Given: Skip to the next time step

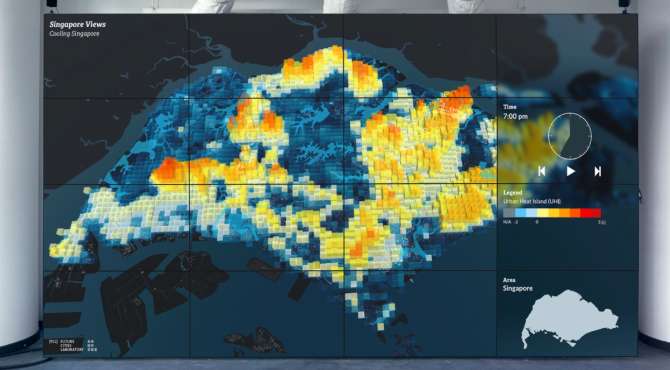Looking at the screenshot, I should tap(598, 171).
